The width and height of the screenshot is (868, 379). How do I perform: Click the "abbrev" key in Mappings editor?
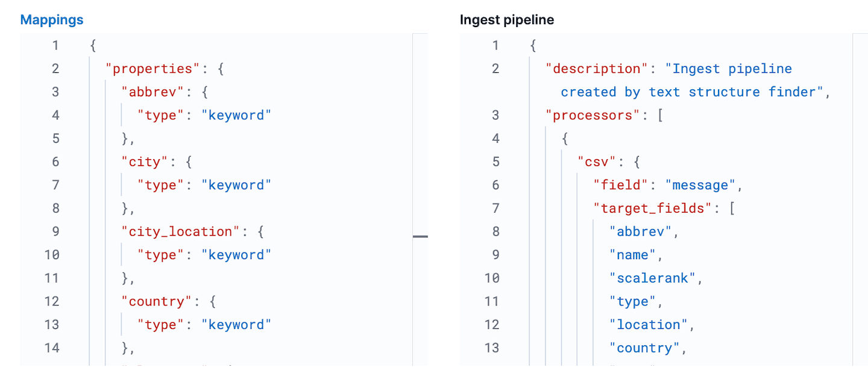[x=151, y=92]
